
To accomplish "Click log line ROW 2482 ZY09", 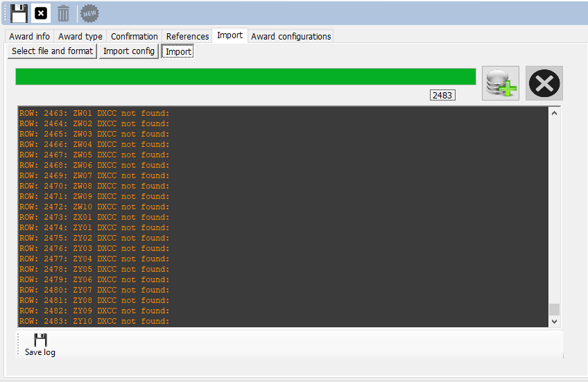I will [x=94, y=311].
